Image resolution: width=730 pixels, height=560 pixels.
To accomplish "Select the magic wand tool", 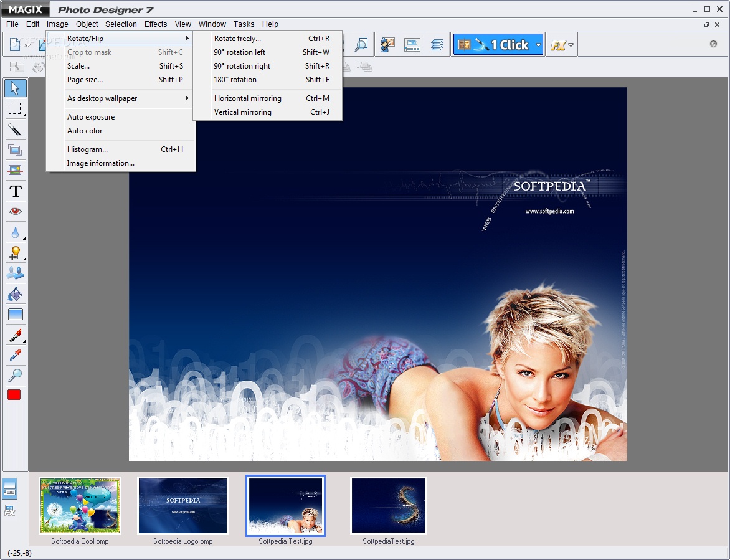I will (15, 130).
